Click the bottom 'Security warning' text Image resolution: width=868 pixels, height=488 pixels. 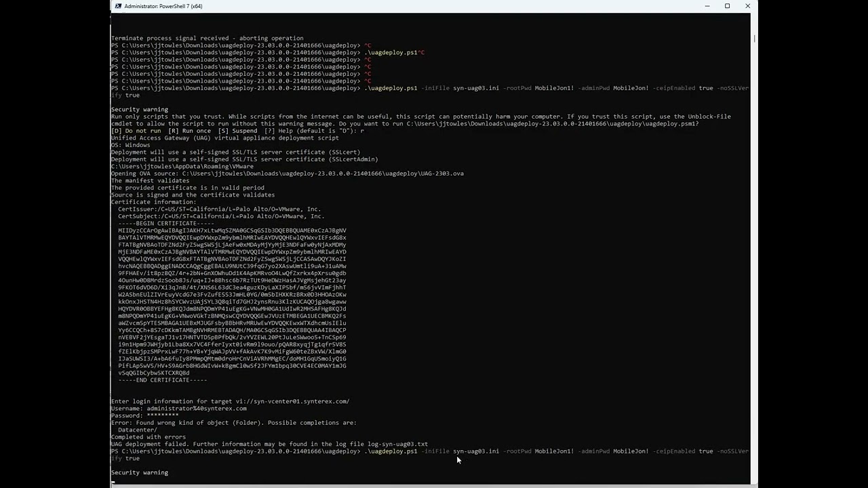(x=140, y=472)
